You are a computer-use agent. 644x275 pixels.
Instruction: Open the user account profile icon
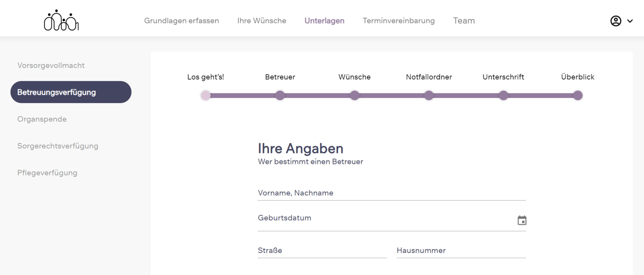pos(616,21)
